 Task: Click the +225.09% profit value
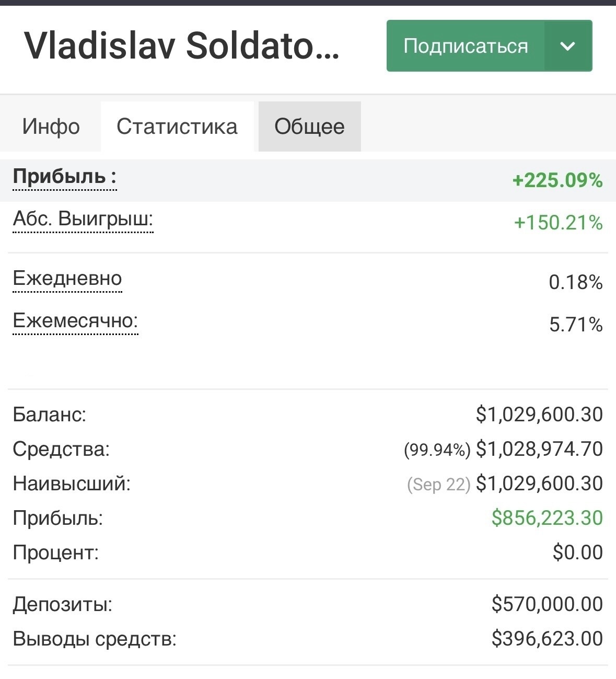pyautogui.click(x=557, y=181)
